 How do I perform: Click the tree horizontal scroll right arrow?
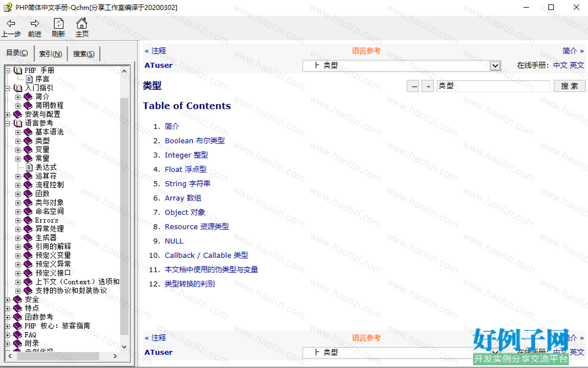(x=115, y=356)
